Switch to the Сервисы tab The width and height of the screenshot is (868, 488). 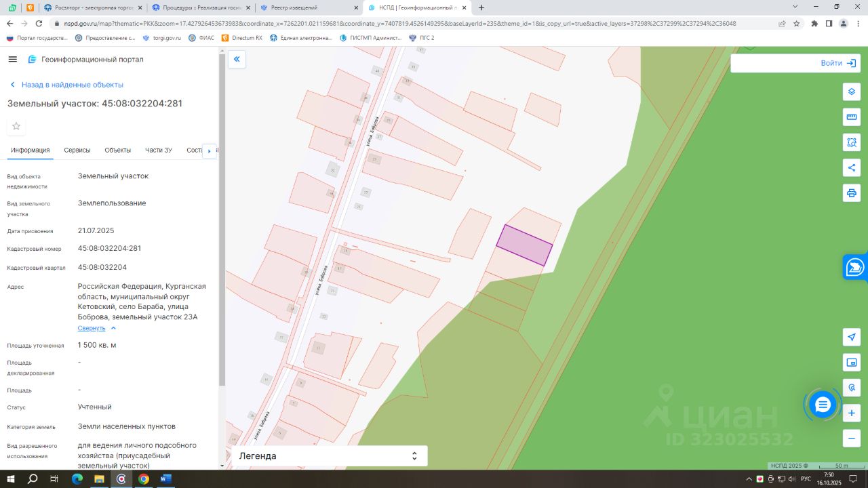(x=77, y=150)
